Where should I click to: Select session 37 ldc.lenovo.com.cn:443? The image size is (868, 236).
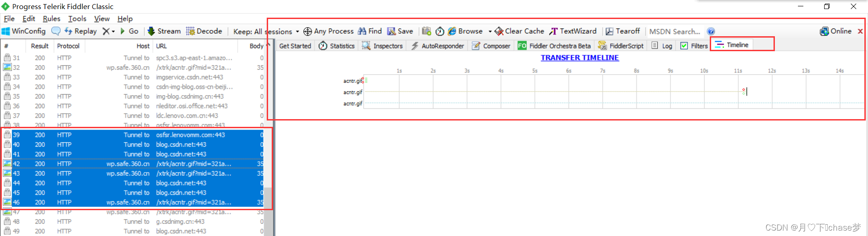pyautogui.click(x=133, y=116)
